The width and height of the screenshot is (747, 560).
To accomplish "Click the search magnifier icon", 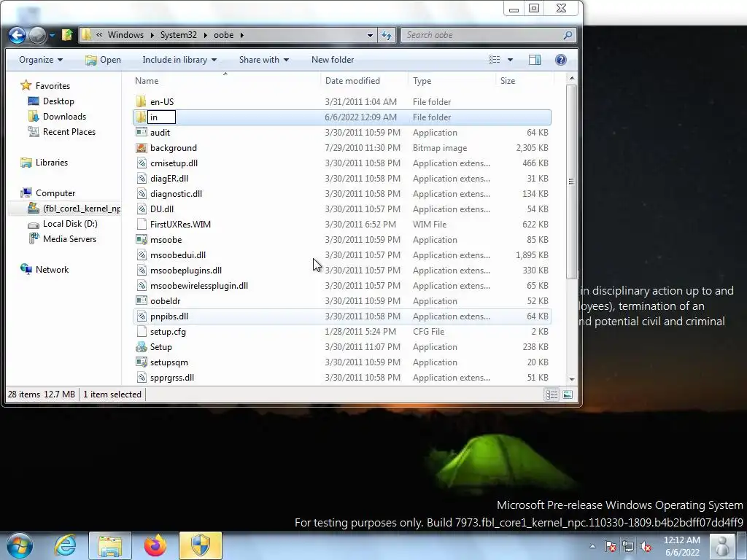I will click(x=568, y=35).
